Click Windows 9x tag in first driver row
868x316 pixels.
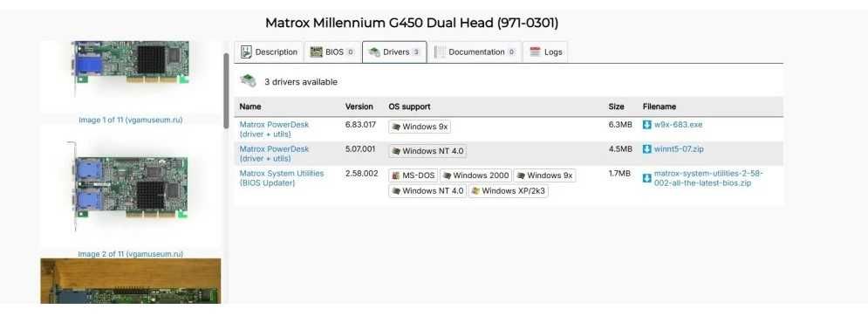pos(420,127)
